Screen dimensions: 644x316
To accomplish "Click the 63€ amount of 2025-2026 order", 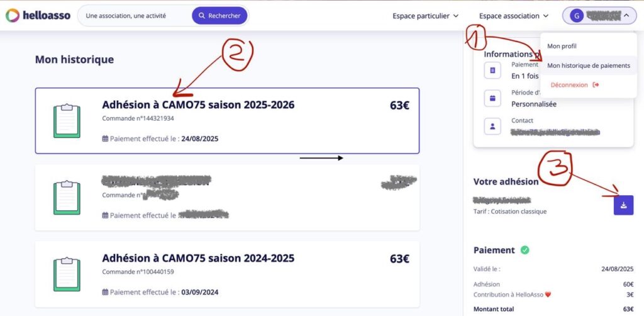I will point(399,106).
